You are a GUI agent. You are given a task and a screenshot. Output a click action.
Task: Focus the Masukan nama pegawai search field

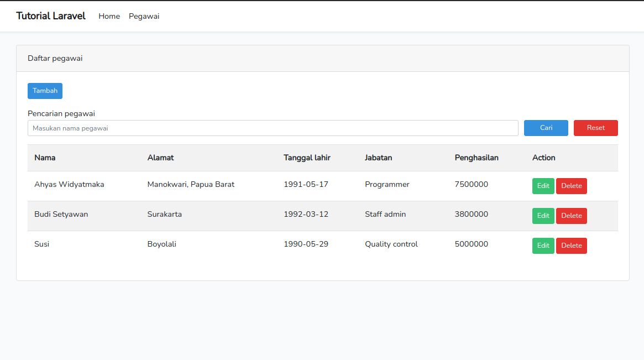point(273,128)
